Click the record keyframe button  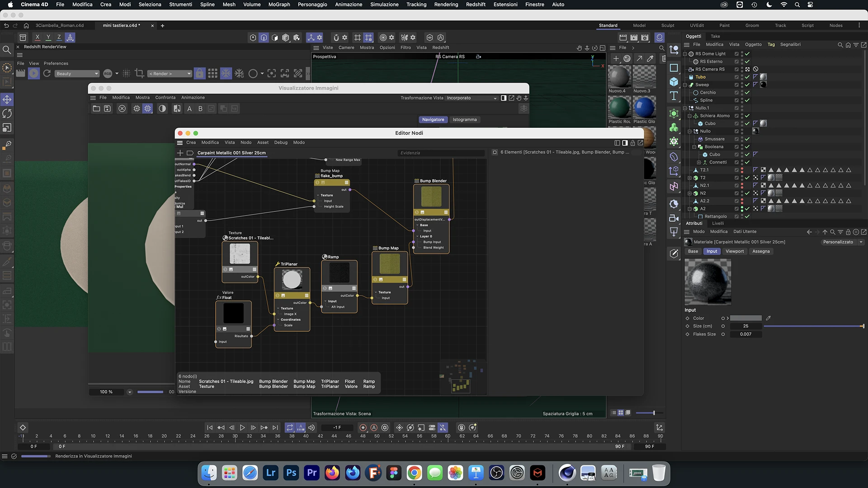point(363,427)
